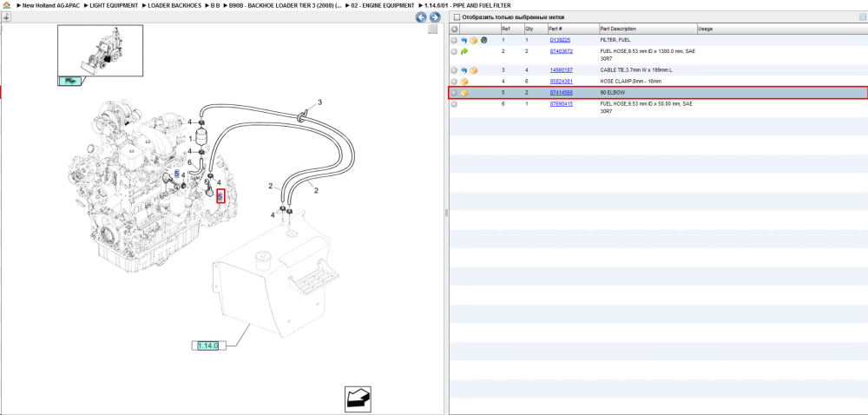The width and height of the screenshot is (868, 415).
Task: Click the large back arrow under the diagram
Action: pos(358,399)
